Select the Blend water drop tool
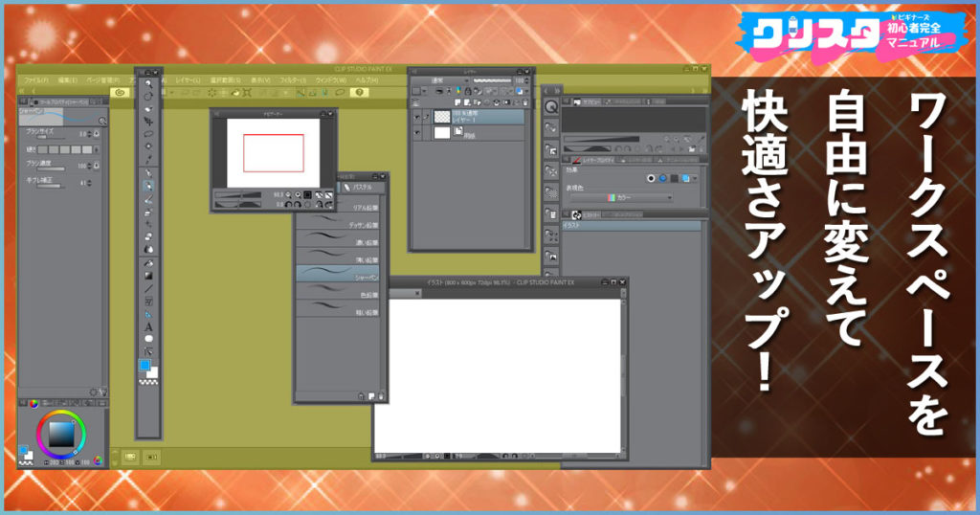The height and width of the screenshot is (515, 980). coord(148,249)
